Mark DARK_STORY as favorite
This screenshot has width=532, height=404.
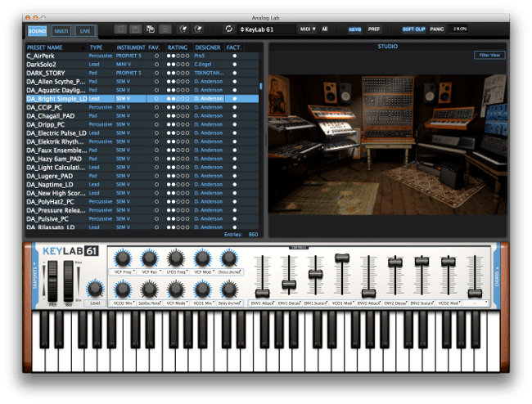coord(156,73)
